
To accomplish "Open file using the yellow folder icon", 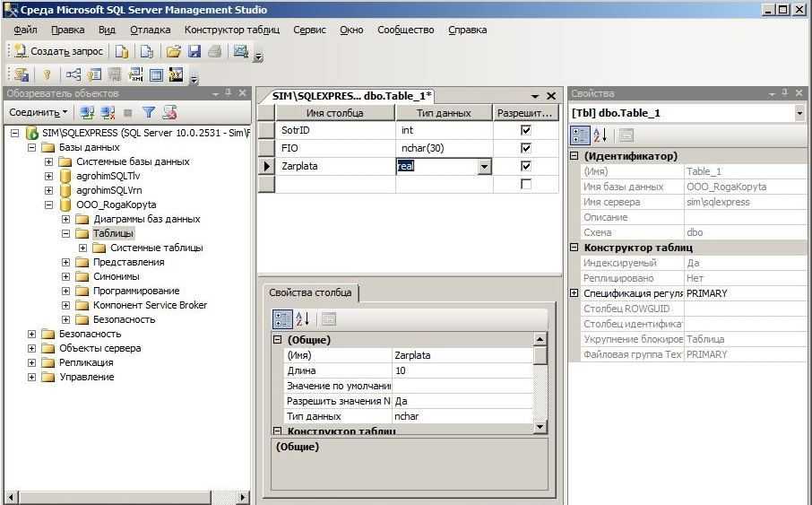I will point(174,51).
